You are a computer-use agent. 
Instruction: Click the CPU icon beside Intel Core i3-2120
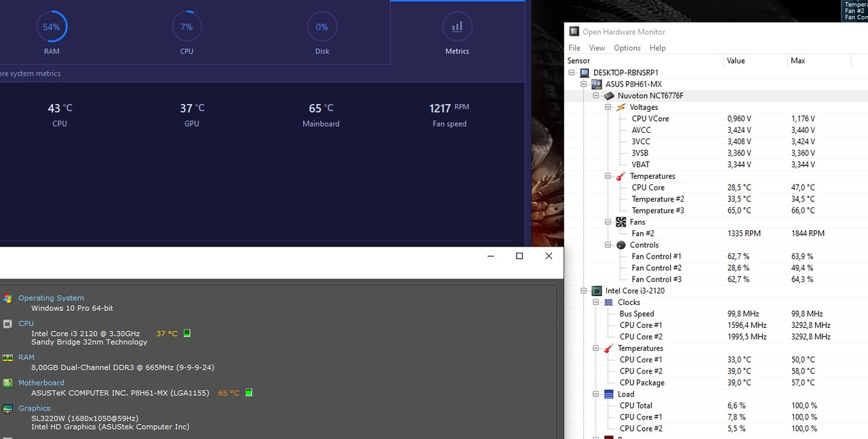[x=597, y=291]
